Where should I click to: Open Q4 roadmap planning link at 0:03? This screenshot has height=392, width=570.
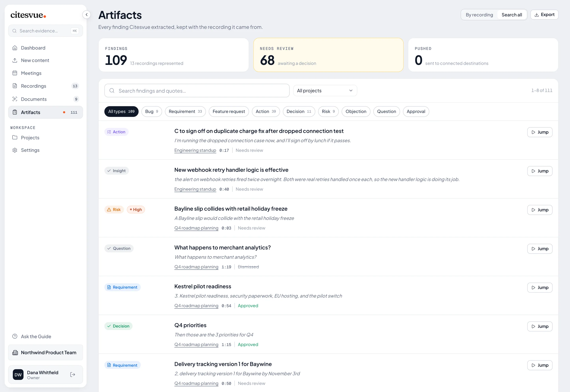point(196,228)
